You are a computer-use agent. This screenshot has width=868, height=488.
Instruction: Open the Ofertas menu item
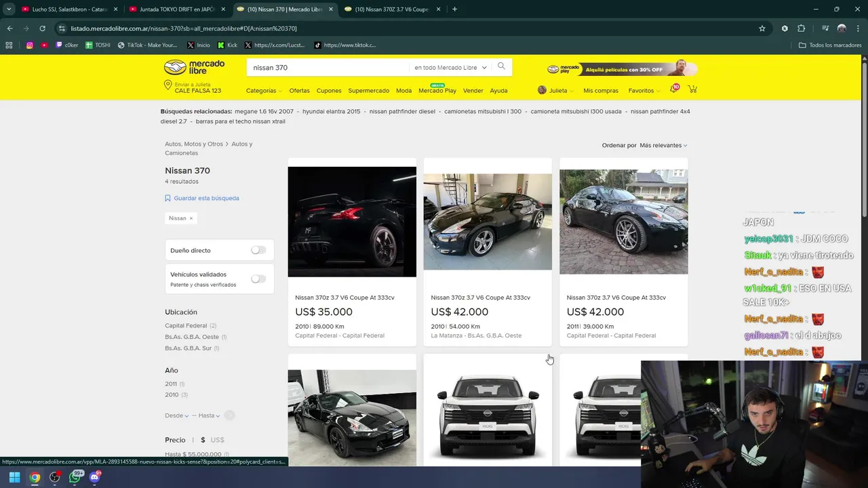pos(299,91)
